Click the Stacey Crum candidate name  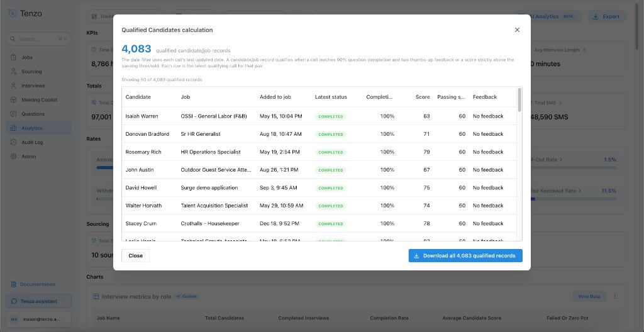(x=140, y=223)
